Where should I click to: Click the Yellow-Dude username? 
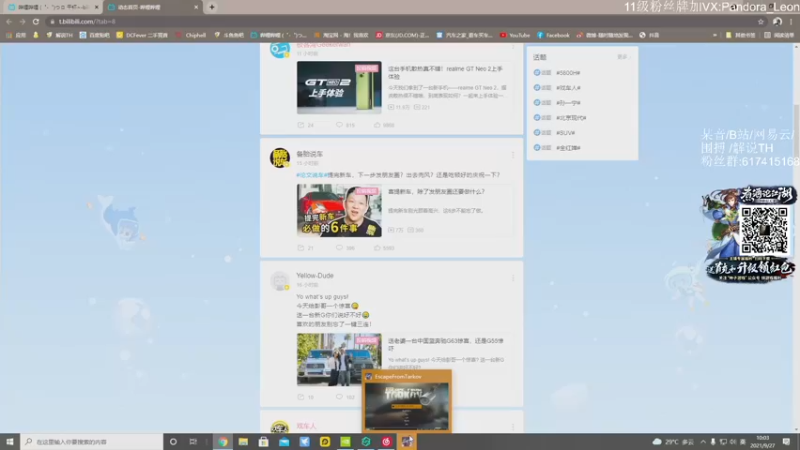coord(315,276)
